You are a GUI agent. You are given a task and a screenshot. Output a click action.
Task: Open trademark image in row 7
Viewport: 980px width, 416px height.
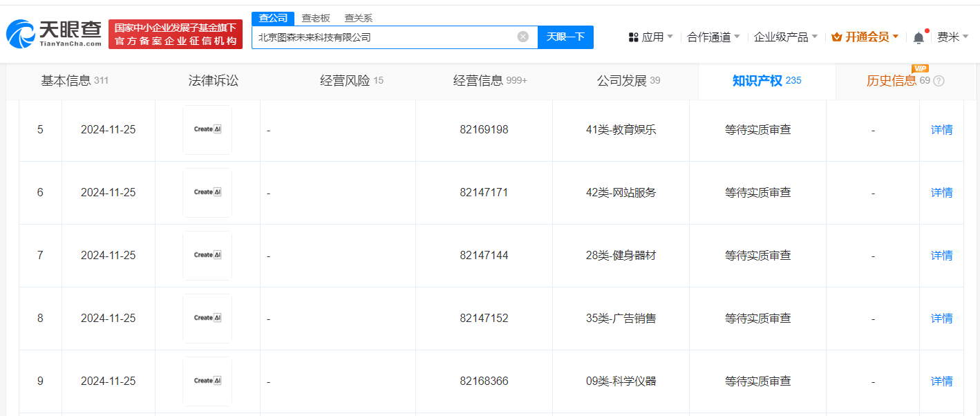tap(207, 255)
